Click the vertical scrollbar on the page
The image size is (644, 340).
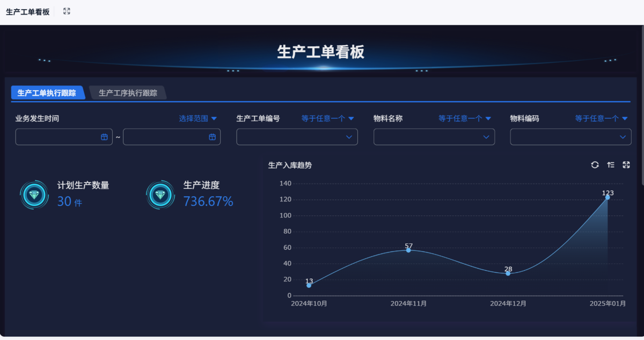[642, 107]
